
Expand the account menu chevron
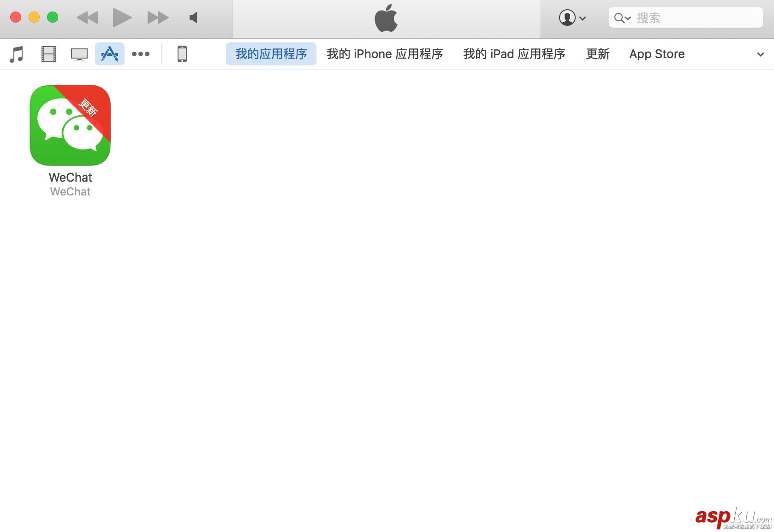pos(582,19)
